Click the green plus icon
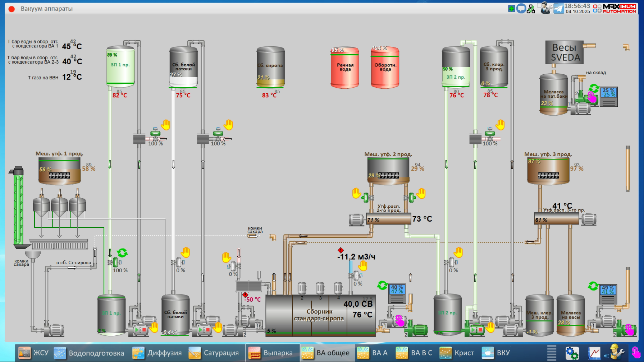This screenshot has width=644, height=362. [511, 9]
